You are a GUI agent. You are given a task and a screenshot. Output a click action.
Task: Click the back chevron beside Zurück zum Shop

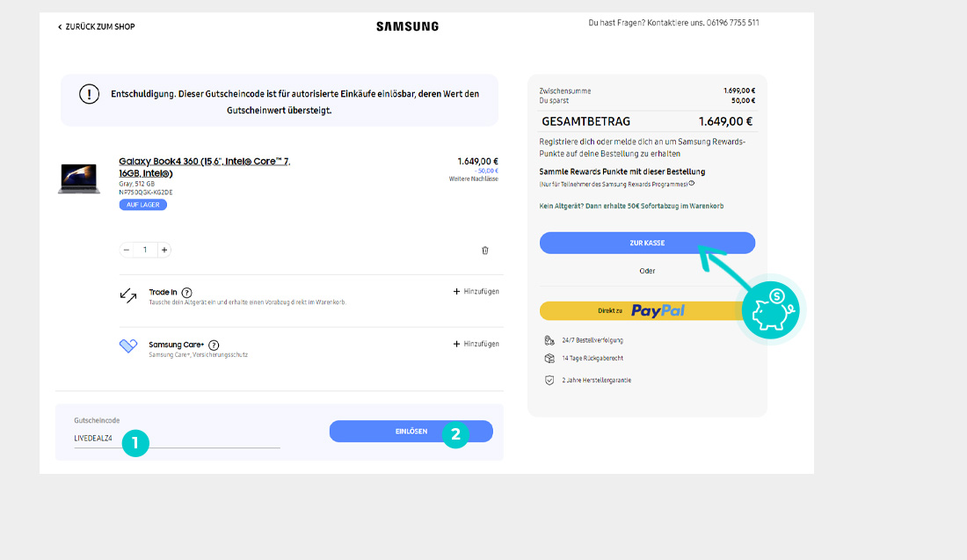[60, 27]
